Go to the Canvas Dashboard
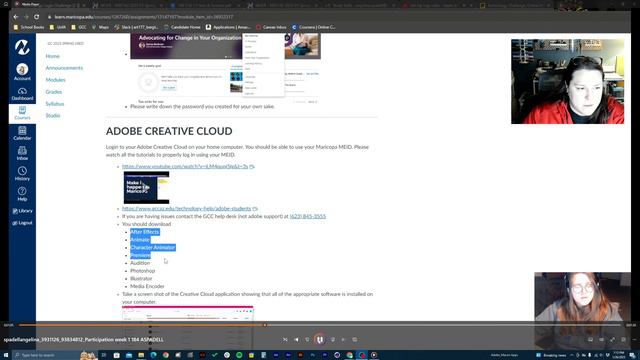Image resolution: width=640 pixels, height=360 pixels. [x=22, y=94]
